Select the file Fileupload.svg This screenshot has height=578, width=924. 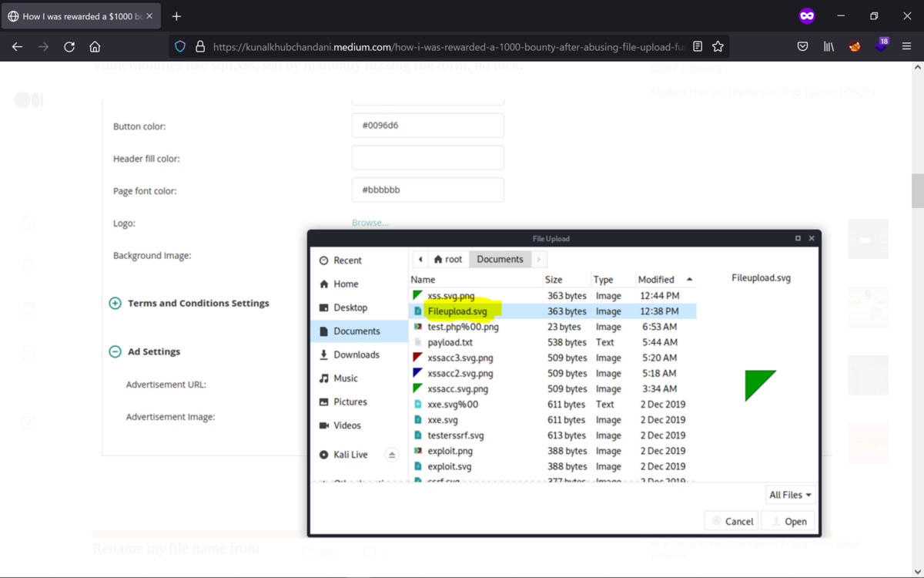(x=552, y=311)
